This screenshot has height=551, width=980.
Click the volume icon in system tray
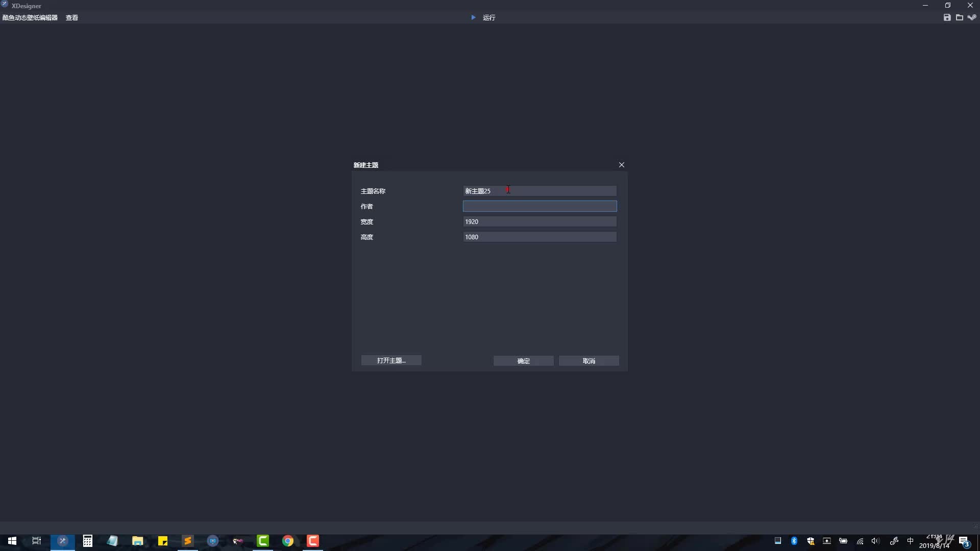click(x=875, y=541)
